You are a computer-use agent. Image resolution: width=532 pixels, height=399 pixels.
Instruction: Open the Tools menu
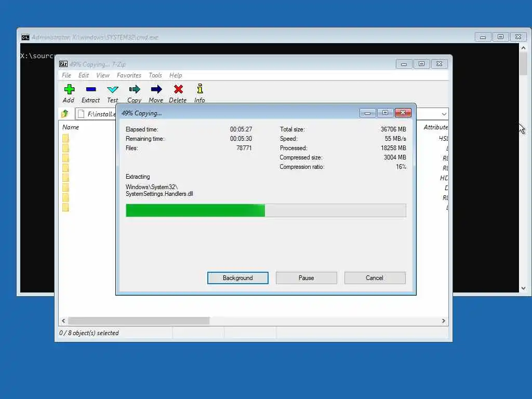point(155,75)
